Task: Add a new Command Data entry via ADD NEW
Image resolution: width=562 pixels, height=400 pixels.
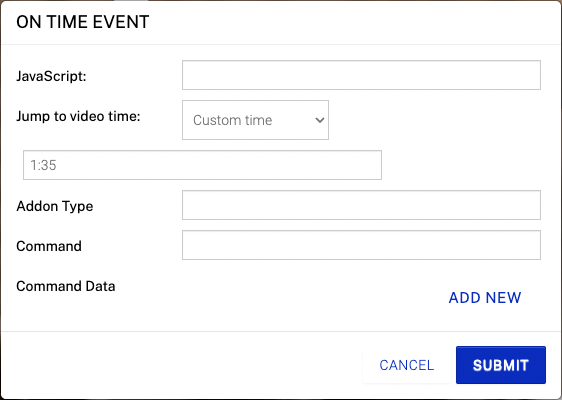Action: tap(485, 297)
